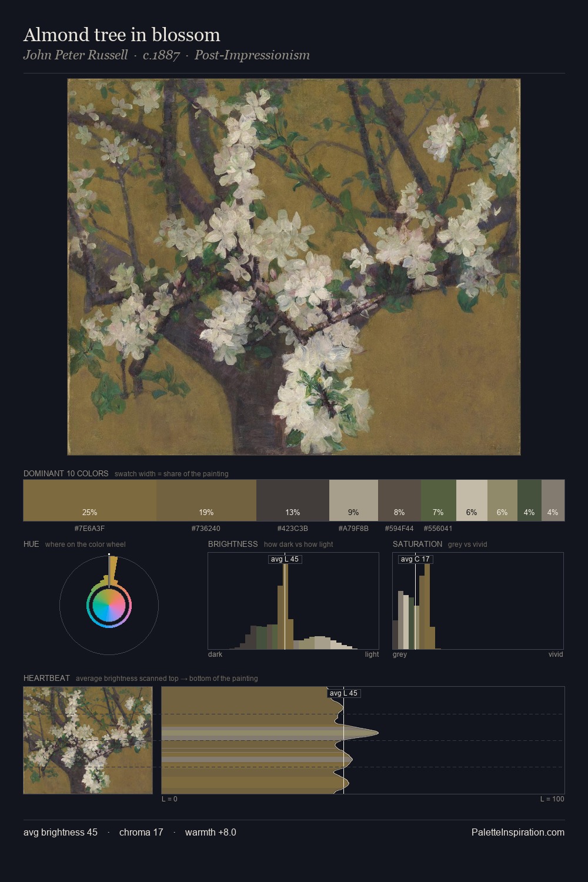
Task: Click the 4% dark green swatch
Action: pyautogui.click(x=529, y=500)
